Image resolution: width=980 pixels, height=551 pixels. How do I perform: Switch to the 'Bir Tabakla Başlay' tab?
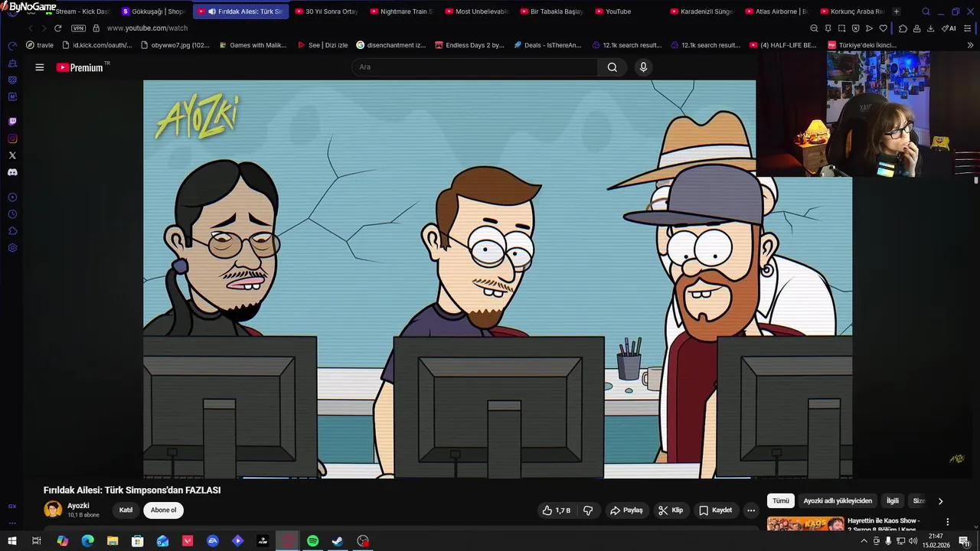(x=551, y=11)
